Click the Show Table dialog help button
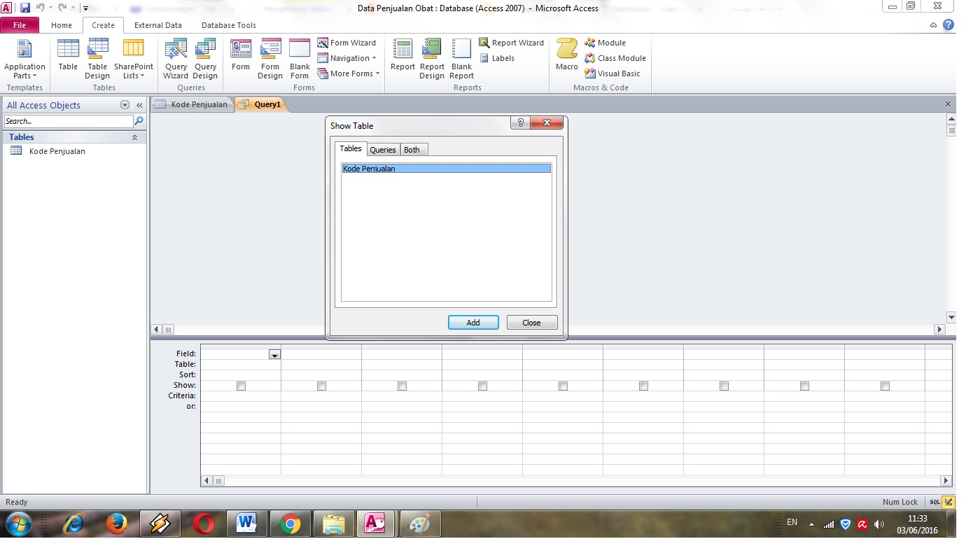Screen dimensions: 980x560 520,124
